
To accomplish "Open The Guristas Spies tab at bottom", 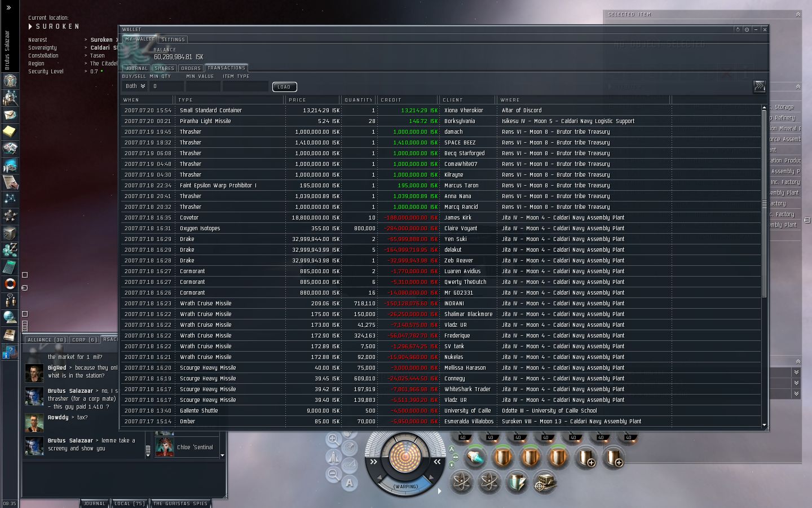I will coord(180,503).
